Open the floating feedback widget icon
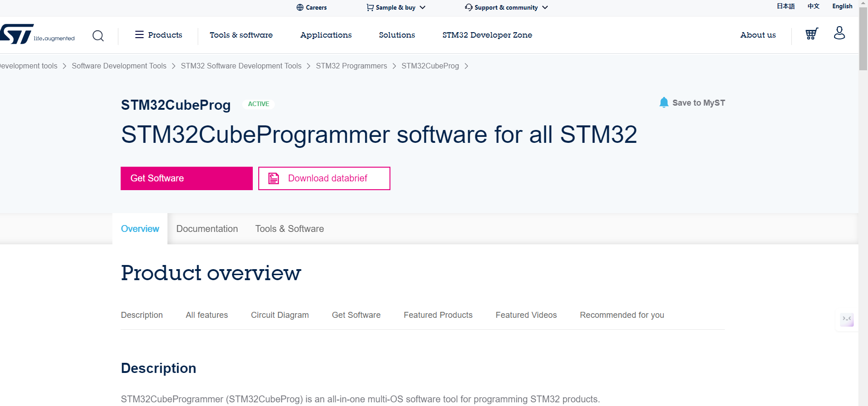The width and height of the screenshot is (868, 406). tap(847, 320)
